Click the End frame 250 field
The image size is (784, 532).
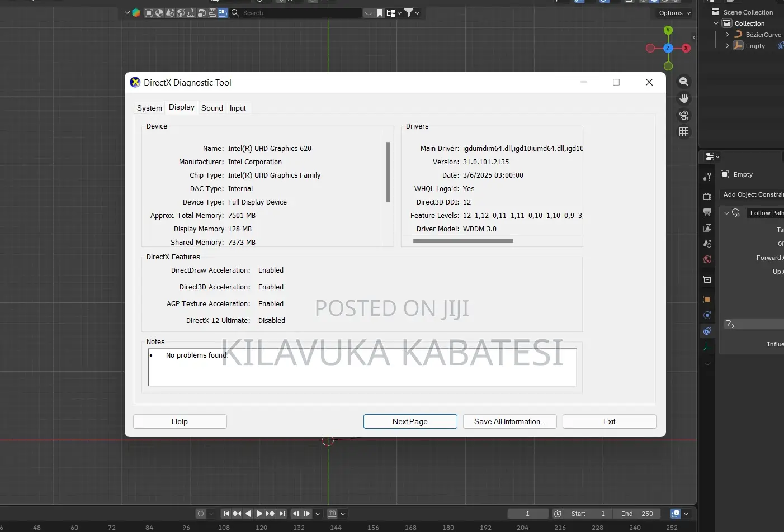click(637, 514)
